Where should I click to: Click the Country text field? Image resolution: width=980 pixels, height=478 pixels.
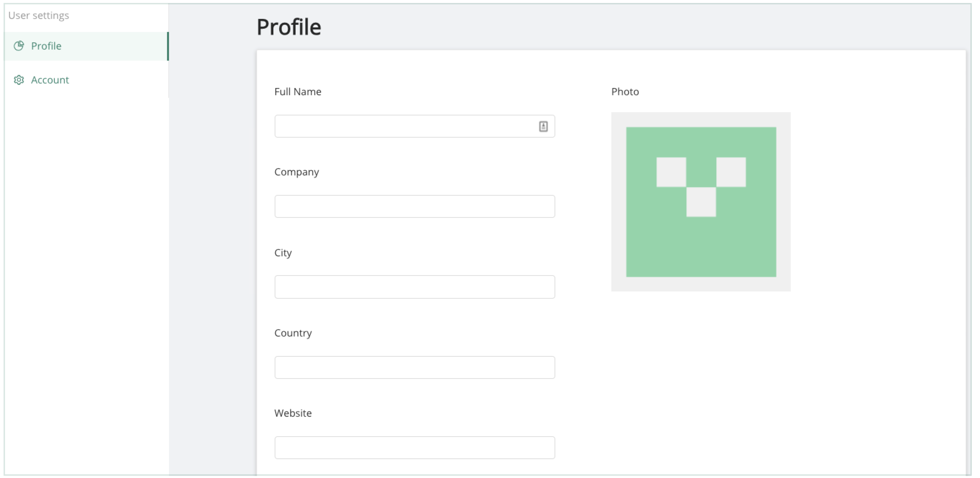tap(415, 367)
